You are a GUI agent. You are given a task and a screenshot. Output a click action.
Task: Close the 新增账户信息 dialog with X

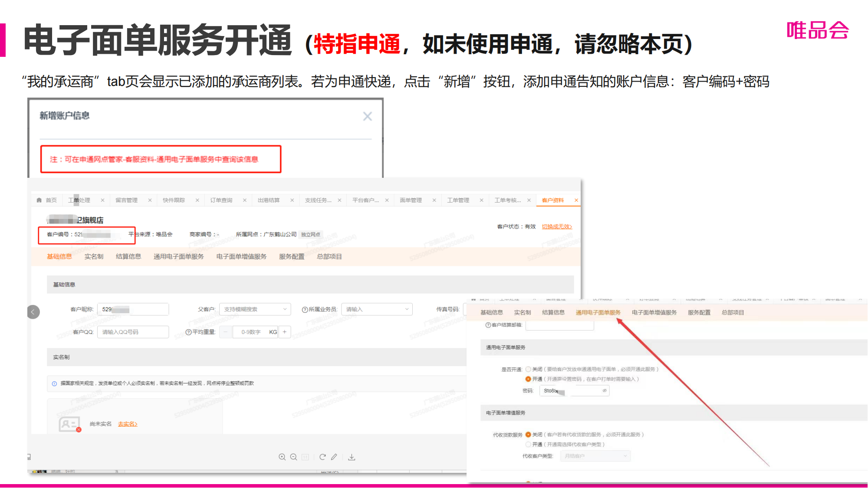(x=367, y=116)
